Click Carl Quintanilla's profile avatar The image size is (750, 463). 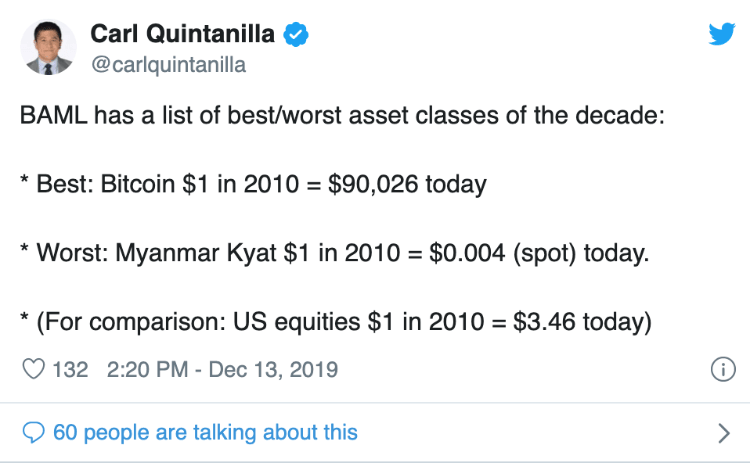tap(48, 45)
